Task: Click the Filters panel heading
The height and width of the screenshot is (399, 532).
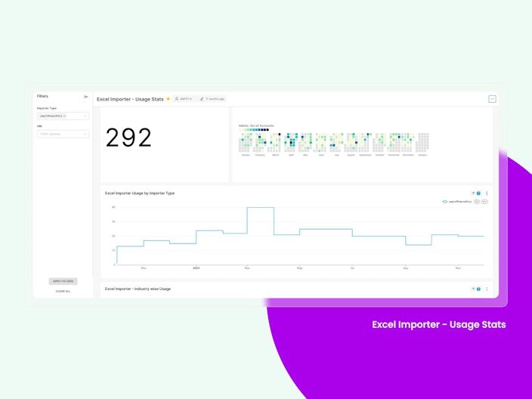Action: (42, 97)
